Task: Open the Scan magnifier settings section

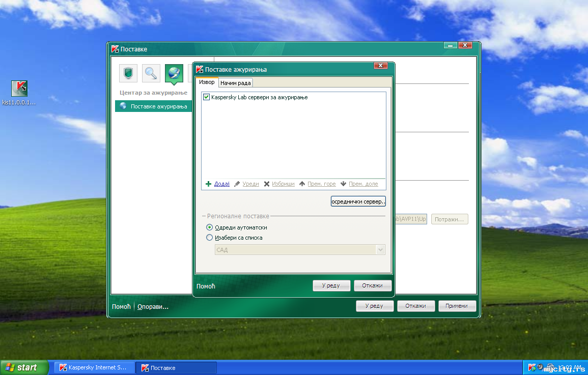Action: [x=151, y=73]
